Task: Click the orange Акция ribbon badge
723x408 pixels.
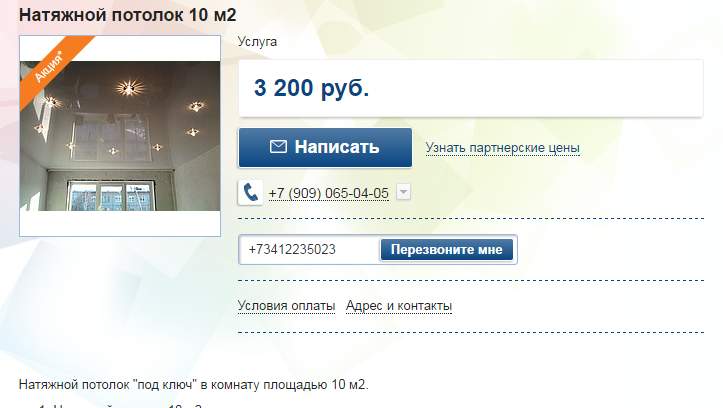Action: tap(54, 69)
